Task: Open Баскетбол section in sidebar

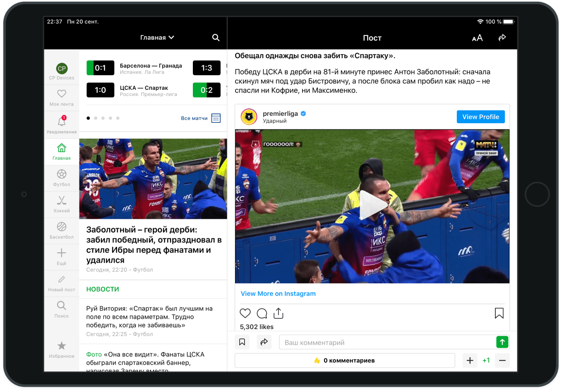Action: click(62, 231)
